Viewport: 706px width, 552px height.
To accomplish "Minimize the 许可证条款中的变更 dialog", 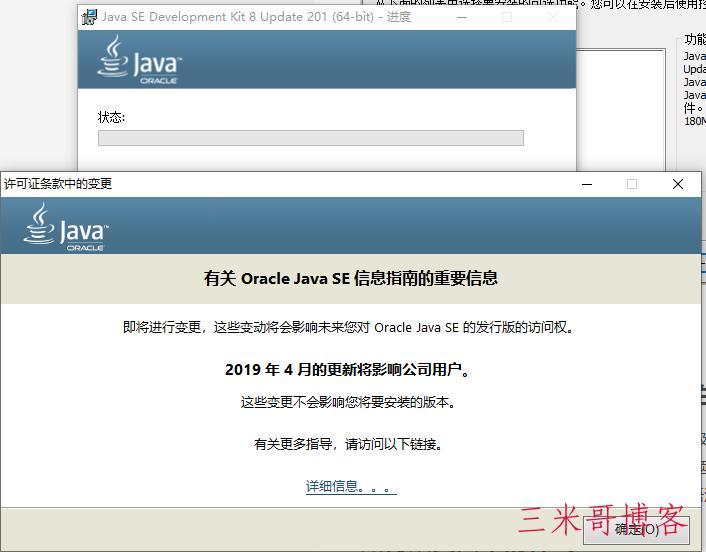I will (587, 184).
